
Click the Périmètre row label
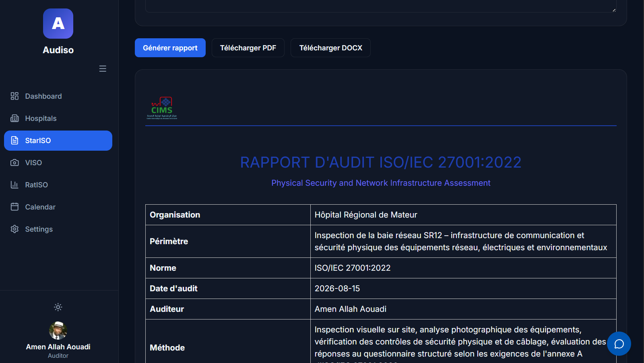(169, 241)
